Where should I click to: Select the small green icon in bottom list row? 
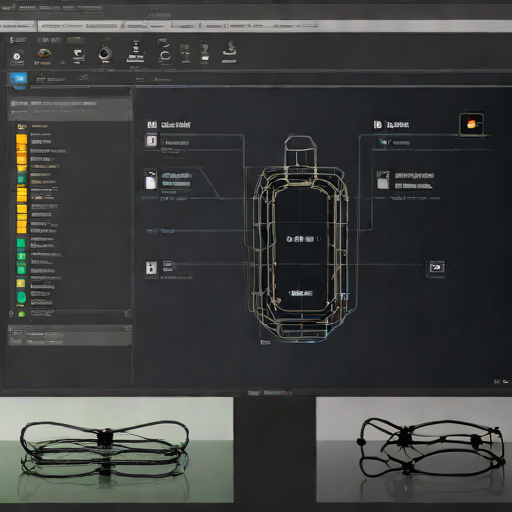22,314
